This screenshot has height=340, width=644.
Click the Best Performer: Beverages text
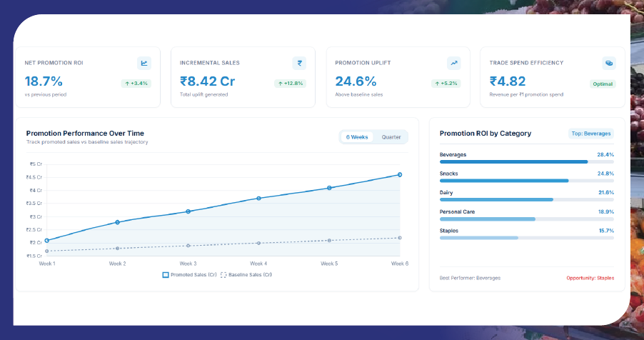470,278
